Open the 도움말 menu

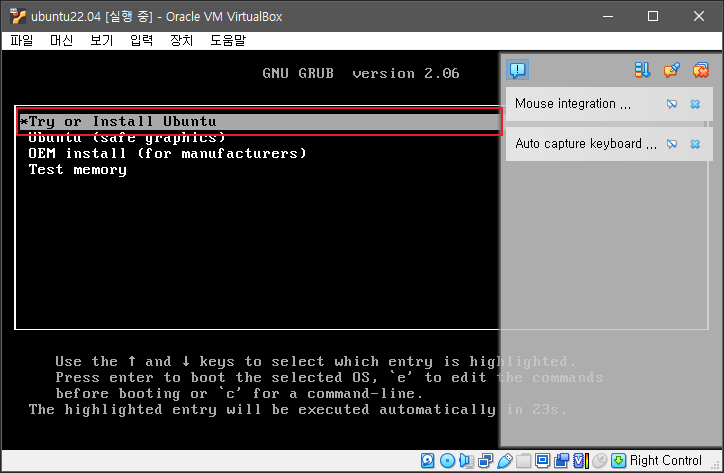coord(228,40)
